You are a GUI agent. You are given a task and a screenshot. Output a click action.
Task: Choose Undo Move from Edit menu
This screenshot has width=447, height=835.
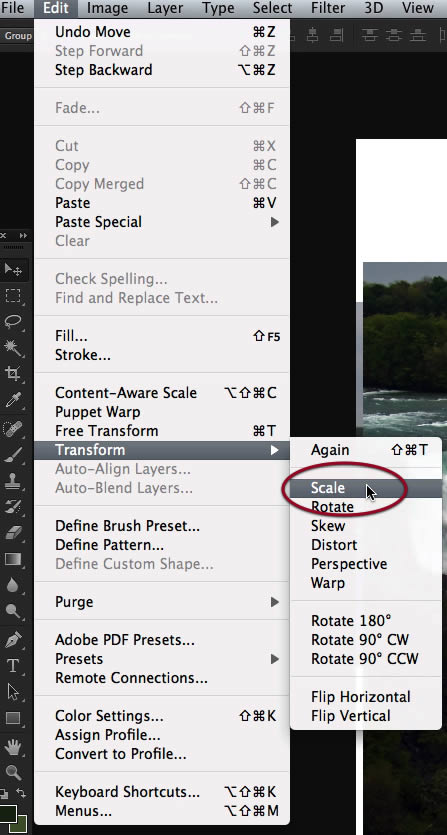162,32
